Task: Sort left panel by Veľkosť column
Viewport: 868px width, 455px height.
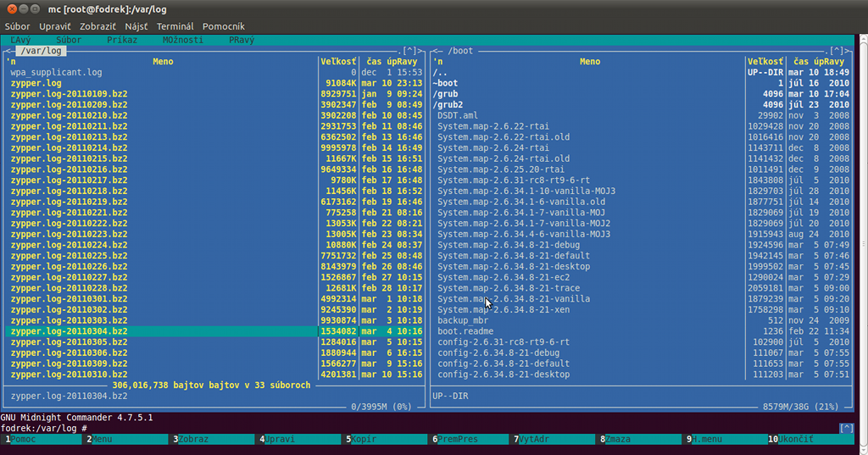Action: (338, 62)
